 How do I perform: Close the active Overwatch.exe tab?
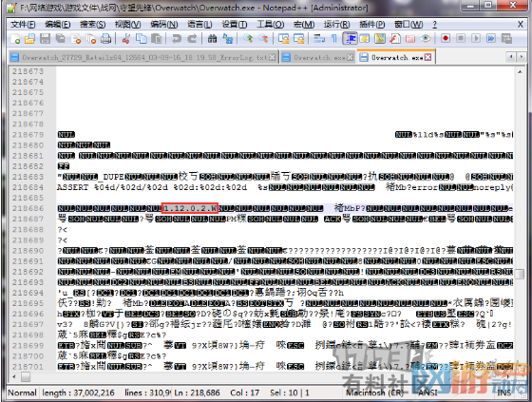point(427,57)
